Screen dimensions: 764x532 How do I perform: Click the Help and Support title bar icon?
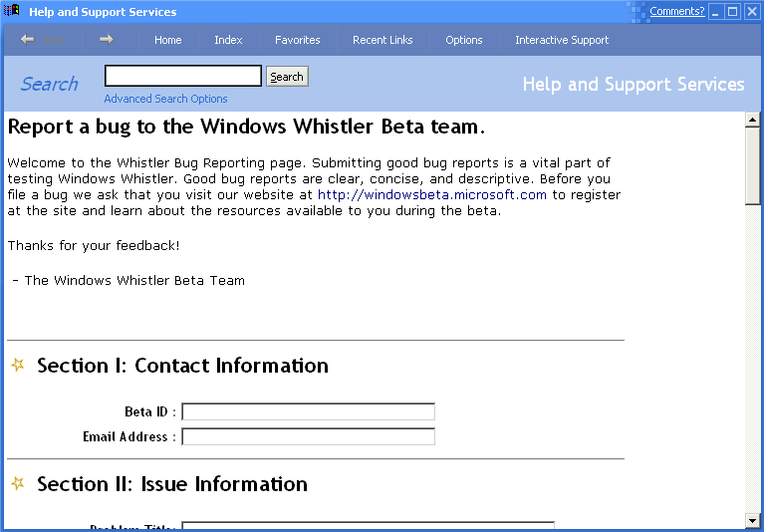pyautogui.click(x=11, y=10)
